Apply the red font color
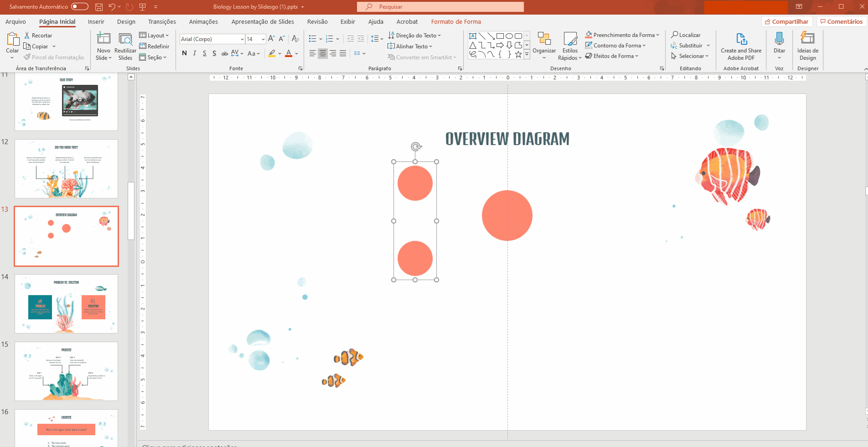The width and height of the screenshot is (868, 447). [289, 53]
